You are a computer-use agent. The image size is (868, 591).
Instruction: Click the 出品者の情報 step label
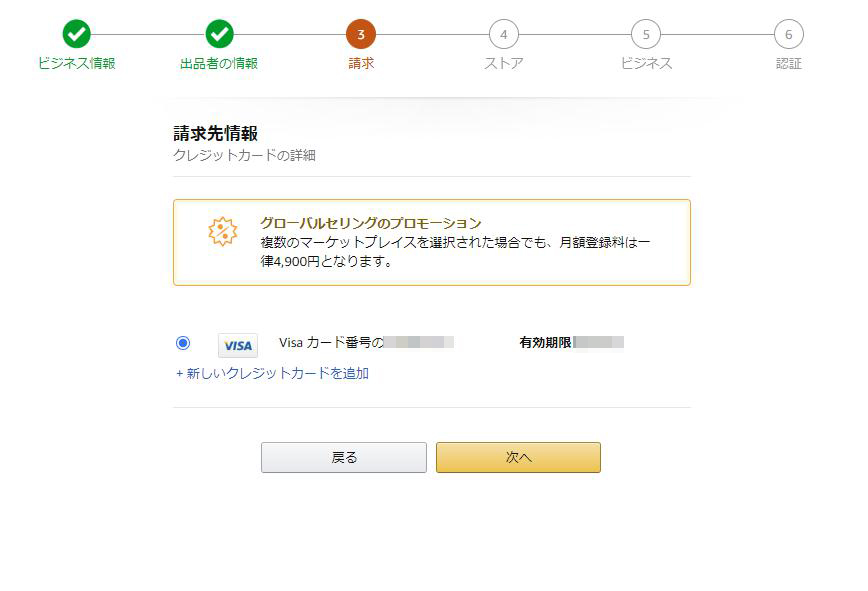click(x=219, y=64)
